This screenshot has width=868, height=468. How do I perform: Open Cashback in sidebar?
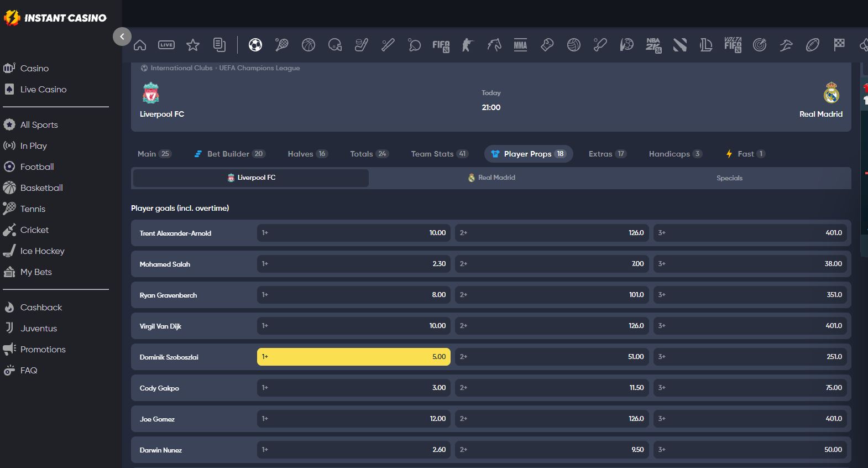(x=41, y=307)
